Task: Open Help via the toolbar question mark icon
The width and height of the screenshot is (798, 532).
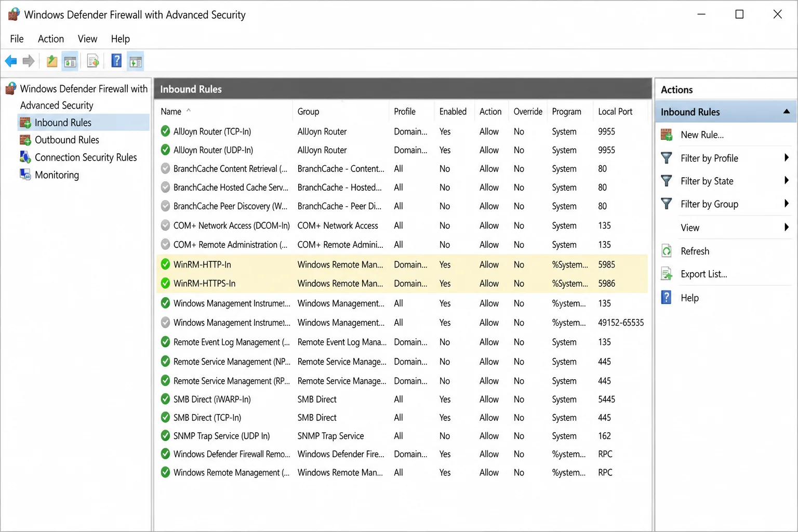Action: pos(116,61)
